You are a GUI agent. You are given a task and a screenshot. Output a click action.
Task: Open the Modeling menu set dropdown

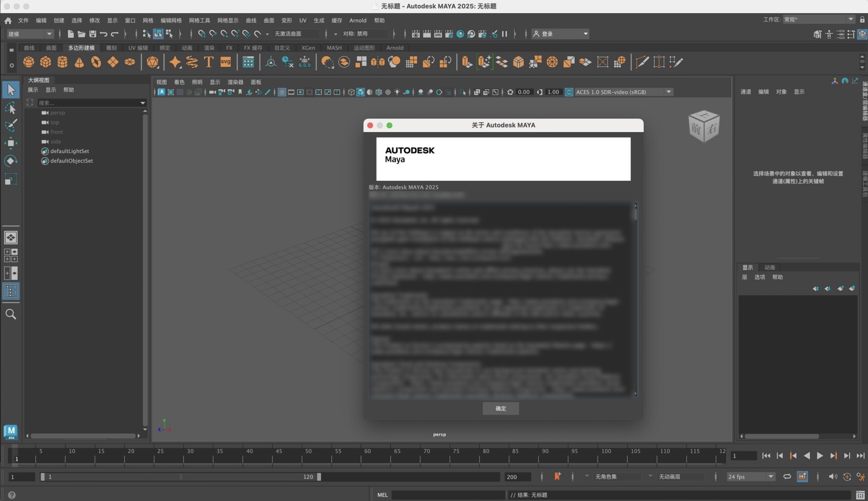[x=30, y=34]
